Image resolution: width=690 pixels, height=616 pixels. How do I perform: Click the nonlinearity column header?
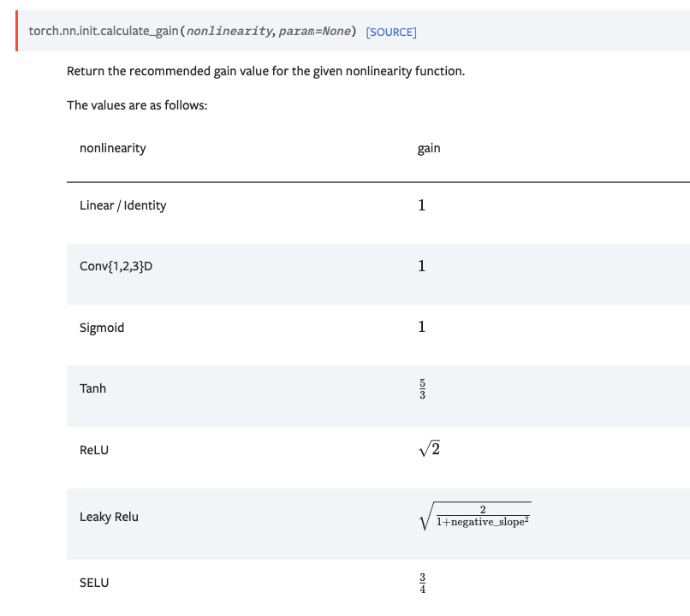[113, 149]
